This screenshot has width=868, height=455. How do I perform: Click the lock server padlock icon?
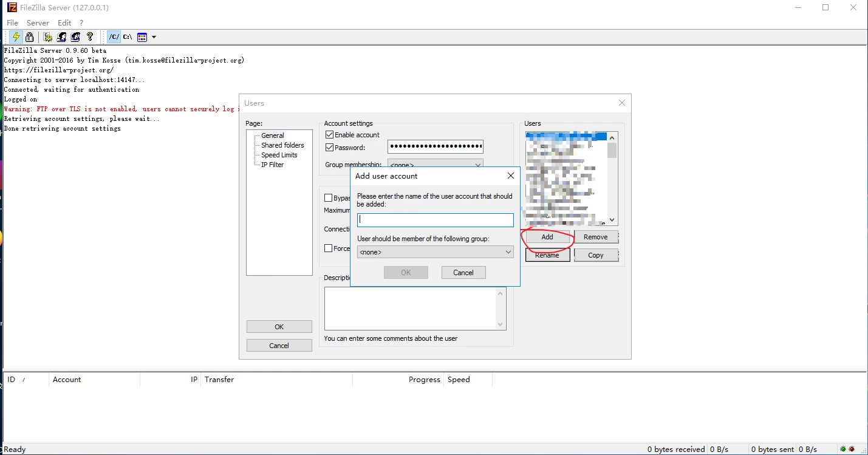29,37
